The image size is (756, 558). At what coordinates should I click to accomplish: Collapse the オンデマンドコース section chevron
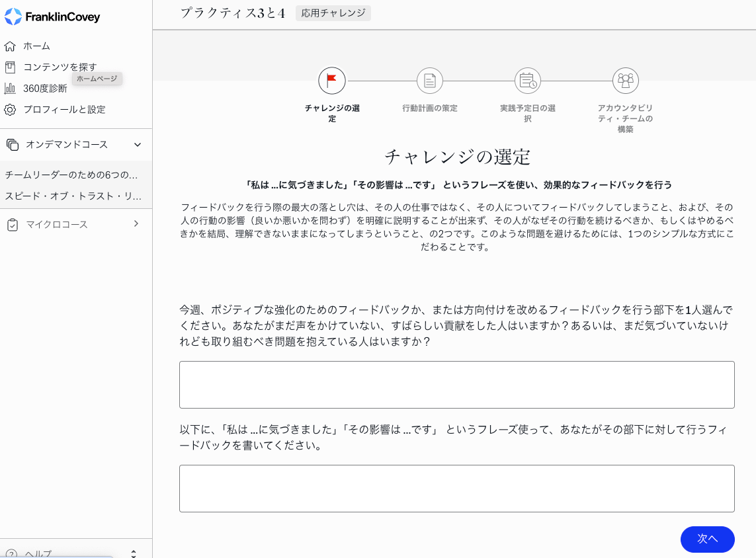[138, 145]
